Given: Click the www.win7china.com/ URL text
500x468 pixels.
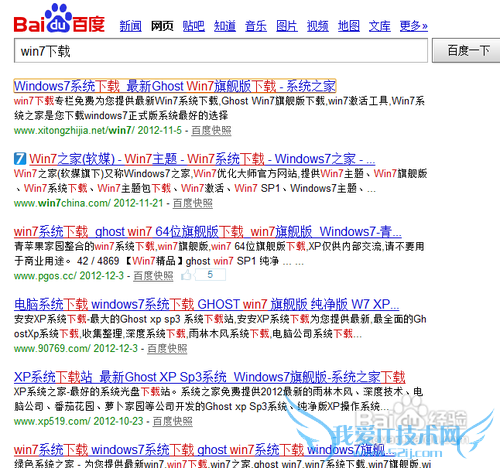Looking at the screenshot, I should pos(62,203).
